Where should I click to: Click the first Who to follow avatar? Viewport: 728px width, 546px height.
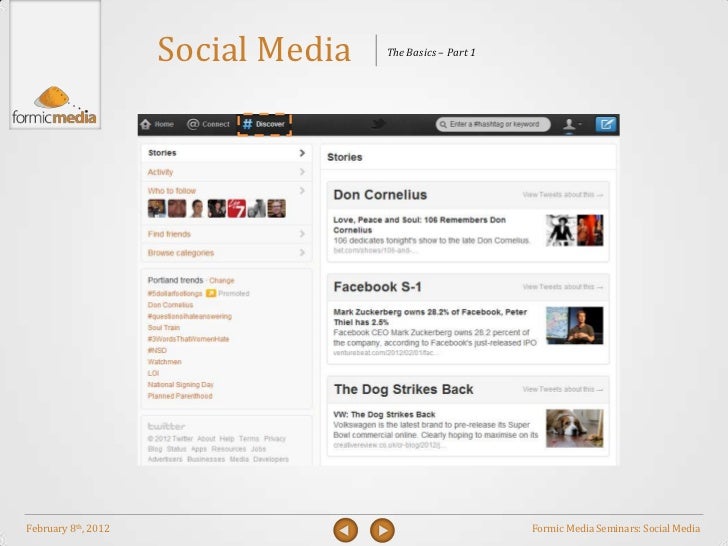[x=156, y=208]
